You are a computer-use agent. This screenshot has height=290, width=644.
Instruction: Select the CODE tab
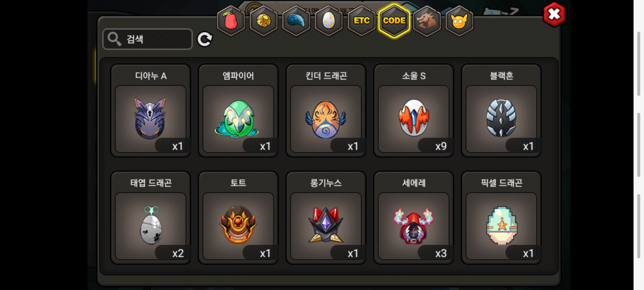[394, 21]
